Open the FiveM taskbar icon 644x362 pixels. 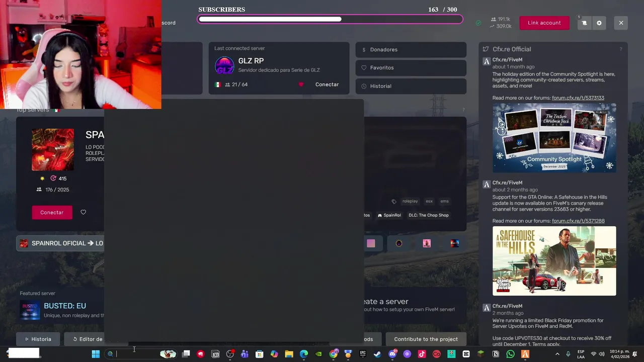[525, 354]
